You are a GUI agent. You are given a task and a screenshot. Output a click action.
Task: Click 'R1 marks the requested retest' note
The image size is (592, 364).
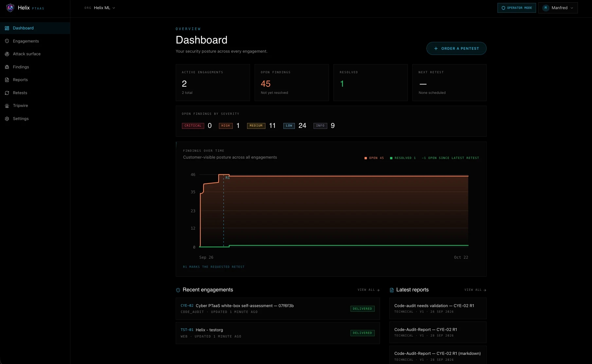[214, 267]
